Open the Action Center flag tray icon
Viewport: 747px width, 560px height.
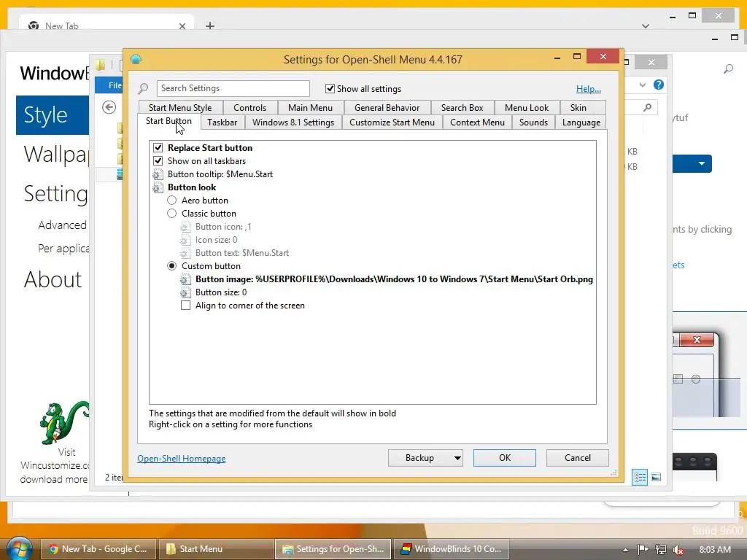click(643, 550)
